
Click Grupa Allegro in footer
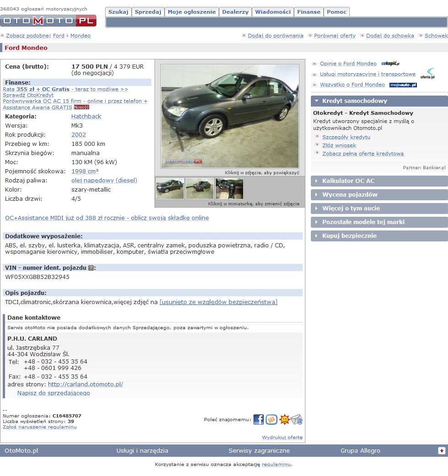coord(360,451)
